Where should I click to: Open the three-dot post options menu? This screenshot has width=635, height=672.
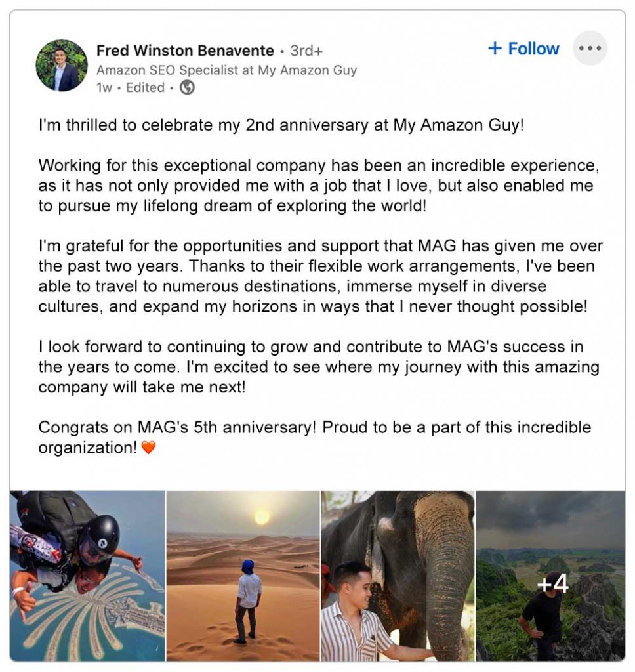[x=590, y=49]
